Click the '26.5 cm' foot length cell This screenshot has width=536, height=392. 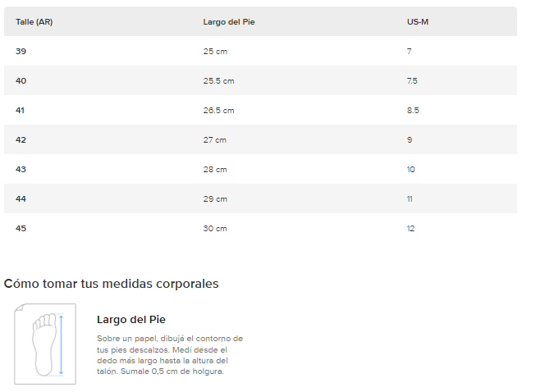(x=218, y=110)
